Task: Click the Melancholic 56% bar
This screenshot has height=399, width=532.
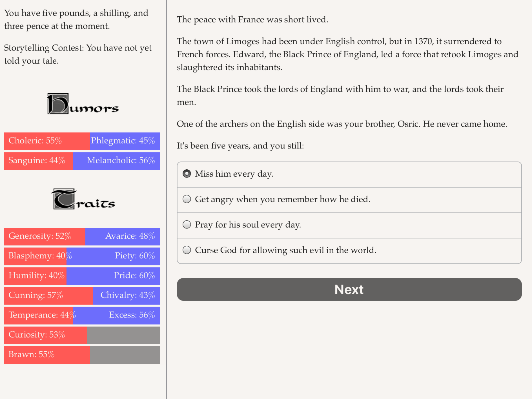Action: 116,161
